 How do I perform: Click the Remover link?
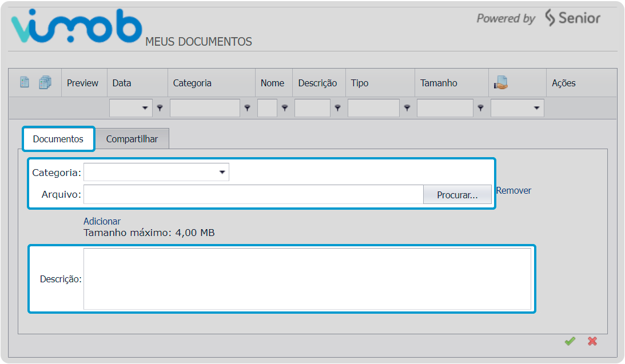[513, 191]
